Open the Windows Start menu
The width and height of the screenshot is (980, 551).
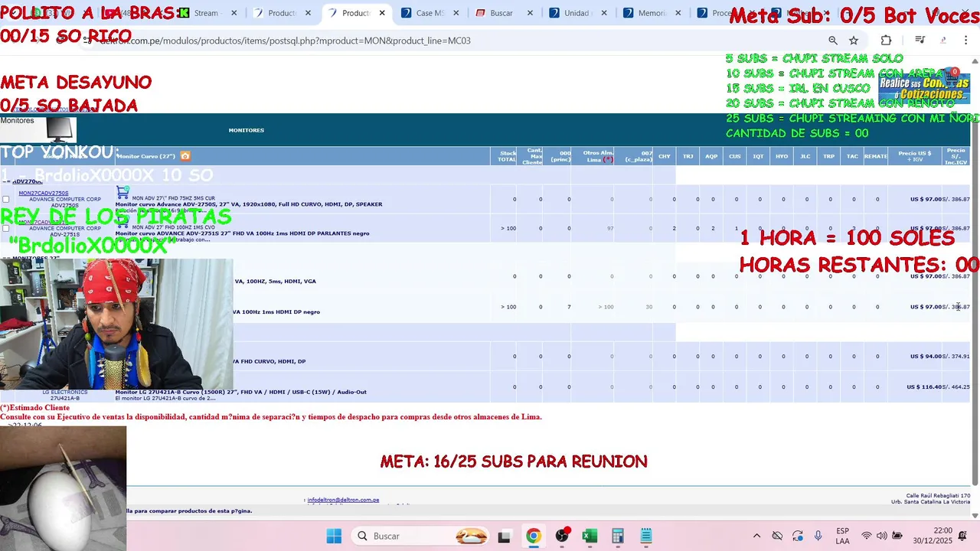pyautogui.click(x=334, y=536)
